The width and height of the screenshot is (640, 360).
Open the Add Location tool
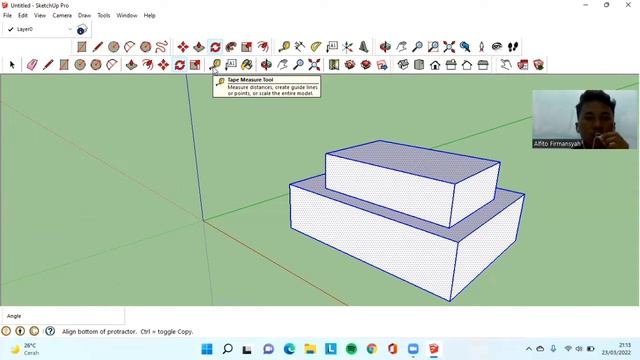(x=334, y=65)
